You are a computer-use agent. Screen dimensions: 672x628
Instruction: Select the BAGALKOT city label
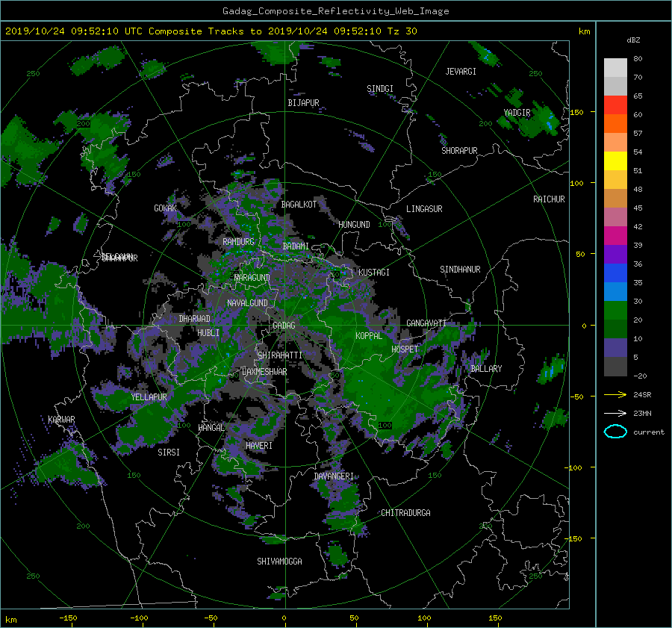299,205
